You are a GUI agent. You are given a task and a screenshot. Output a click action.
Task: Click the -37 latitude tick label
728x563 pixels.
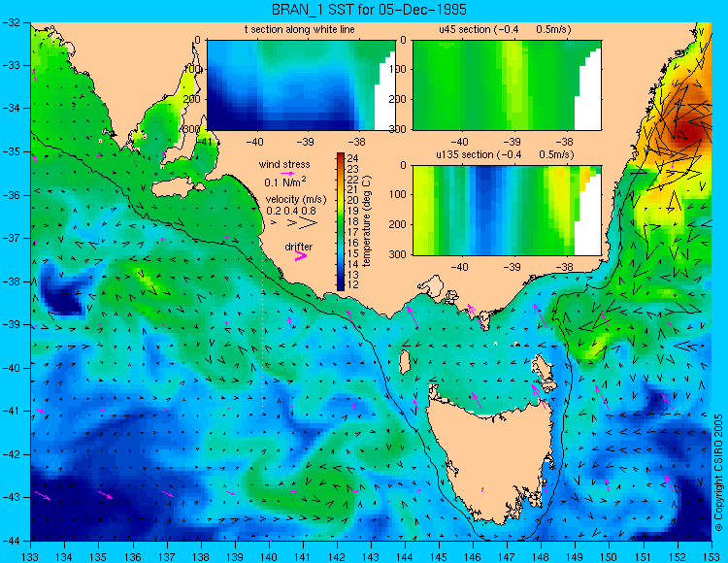coord(11,238)
